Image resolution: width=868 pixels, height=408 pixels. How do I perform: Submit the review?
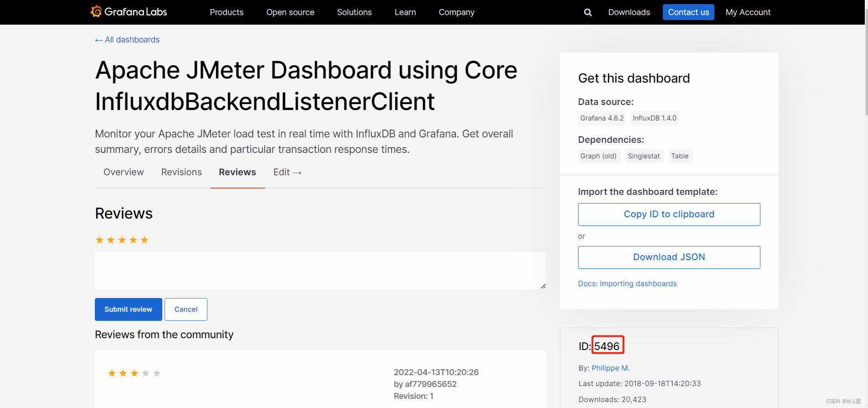click(129, 309)
